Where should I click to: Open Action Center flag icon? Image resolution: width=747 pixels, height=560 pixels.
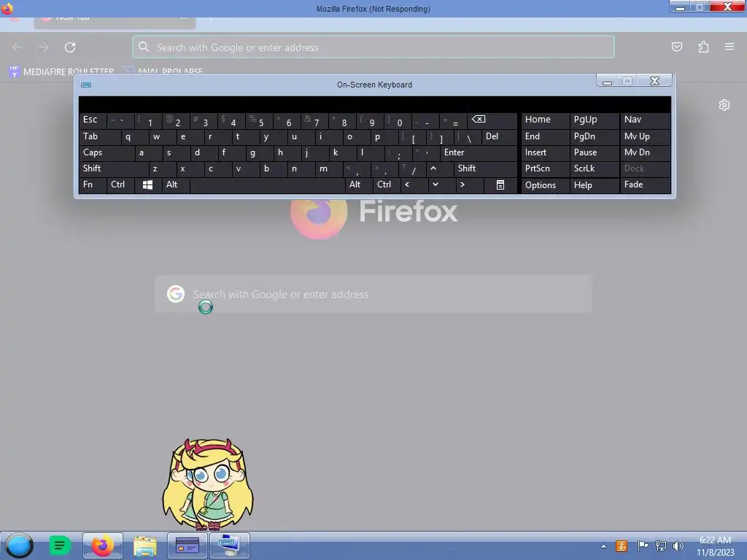642,545
